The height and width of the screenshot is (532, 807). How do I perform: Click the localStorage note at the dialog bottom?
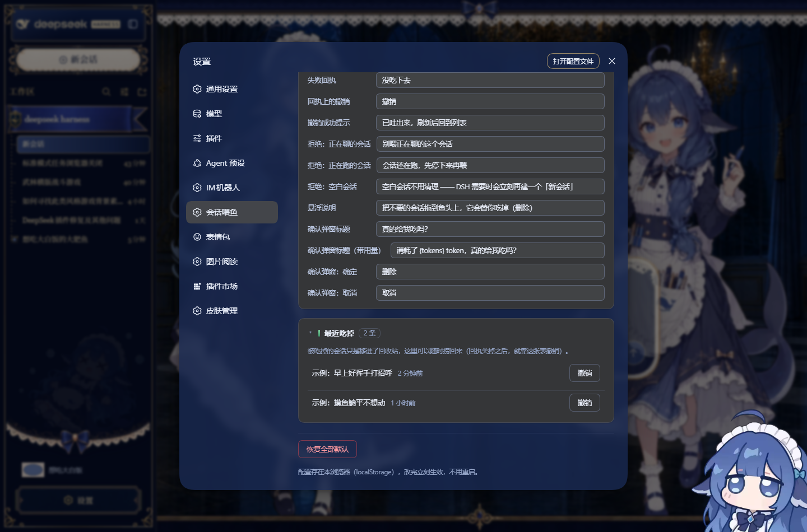388,472
